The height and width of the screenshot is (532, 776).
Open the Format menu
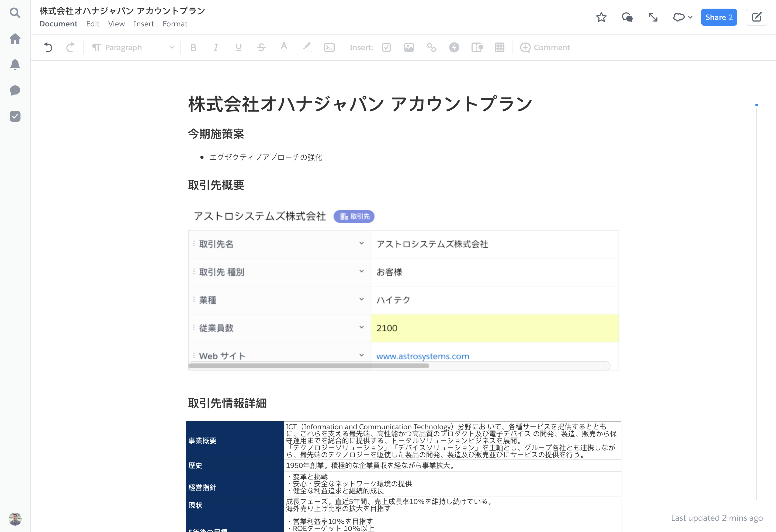[x=175, y=24]
